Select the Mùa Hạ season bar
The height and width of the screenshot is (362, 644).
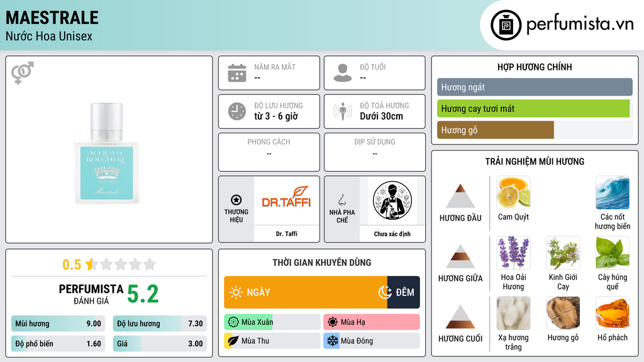pos(372,322)
